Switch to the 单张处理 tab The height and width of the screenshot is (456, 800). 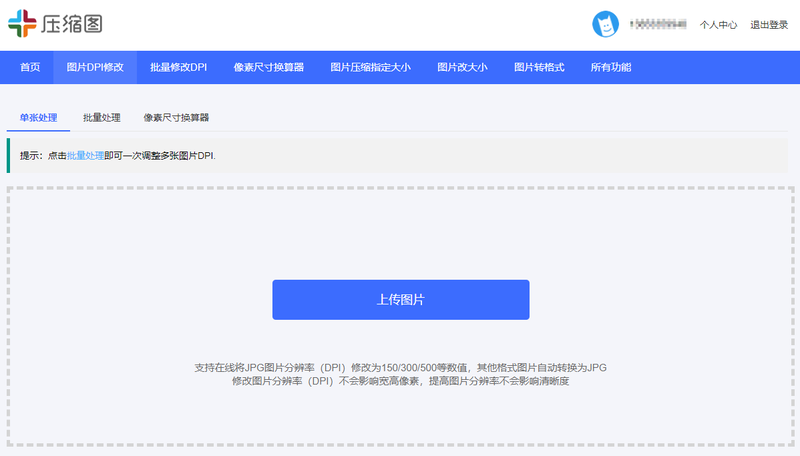click(38, 118)
